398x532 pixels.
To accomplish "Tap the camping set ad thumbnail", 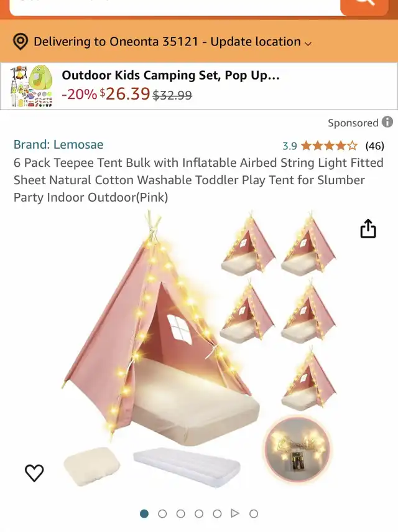I will (x=32, y=86).
